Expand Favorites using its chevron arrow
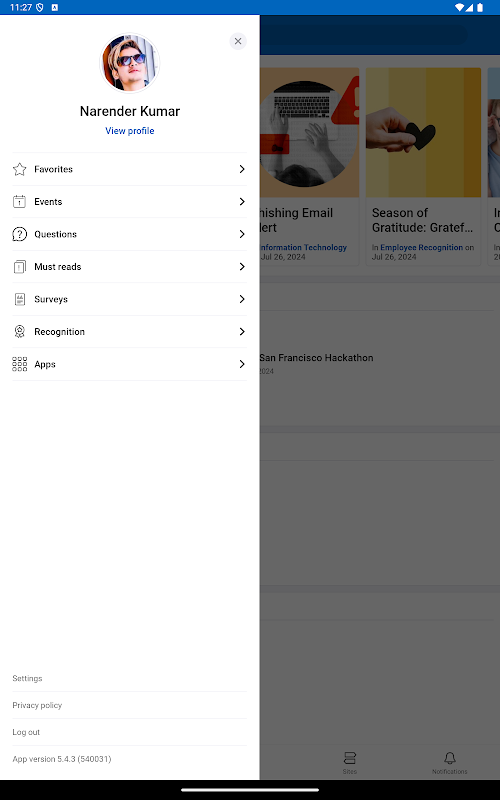The height and width of the screenshot is (800, 500). tap(242, 169)
